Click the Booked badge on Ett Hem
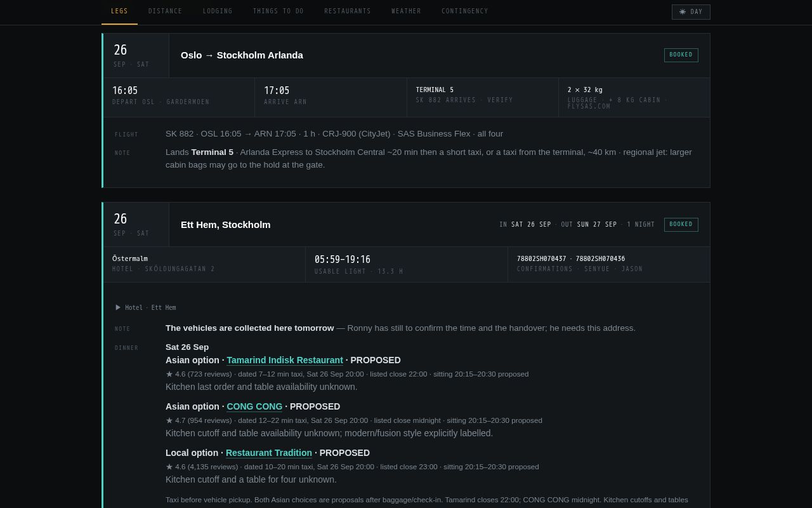The height and width of the screenshot is (508, 812). tap(681, 225)
